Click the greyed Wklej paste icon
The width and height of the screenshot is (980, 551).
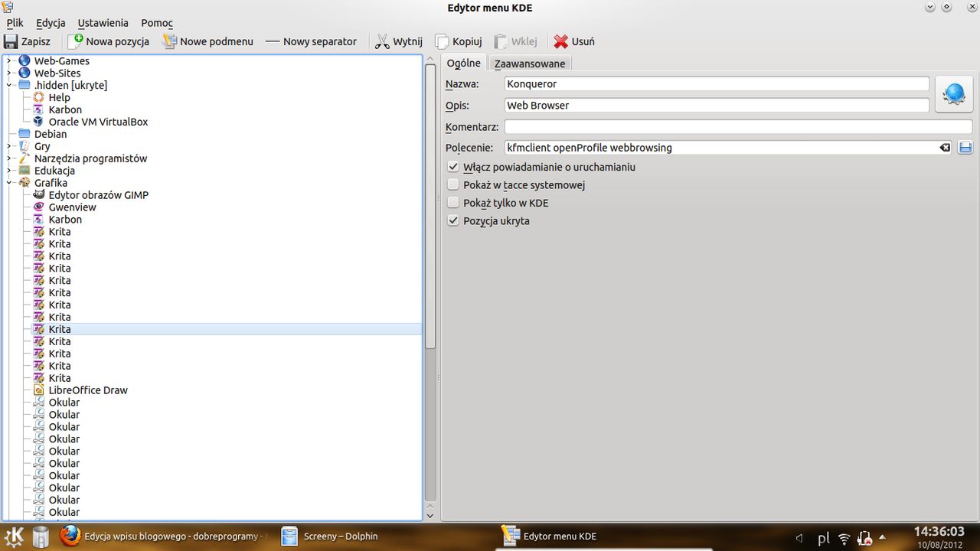tap(501, 41)
